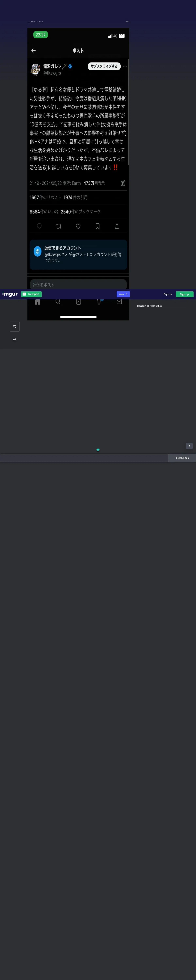Viewport: 196px width, 980px height.
Task: Create a New post
Action: [x=31, y=294]
